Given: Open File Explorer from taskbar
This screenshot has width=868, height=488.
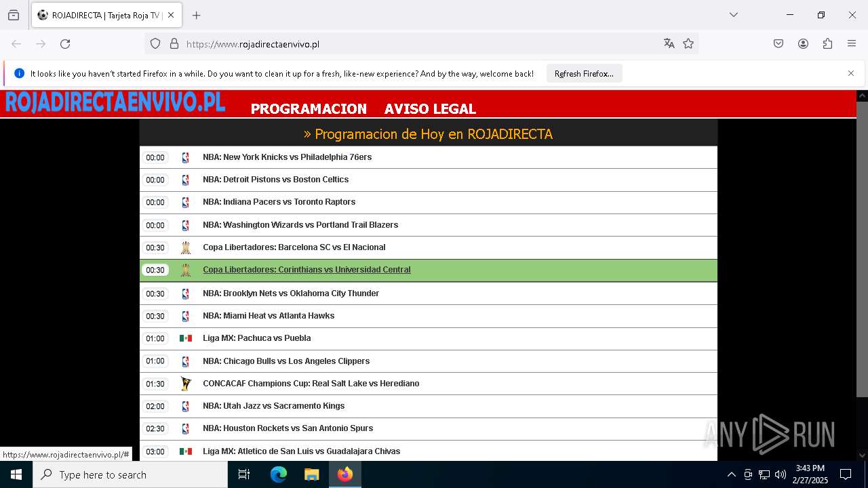Looking at the screenshot, I should (x=311, y=474).
